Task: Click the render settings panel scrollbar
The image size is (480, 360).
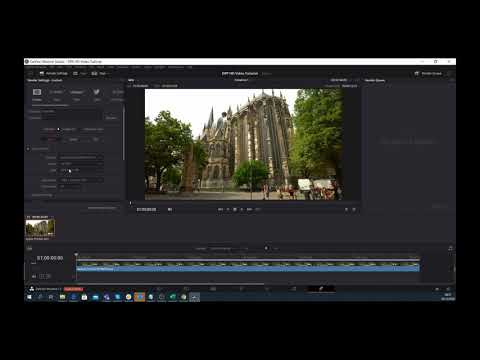Action: (x=124, y=133)
